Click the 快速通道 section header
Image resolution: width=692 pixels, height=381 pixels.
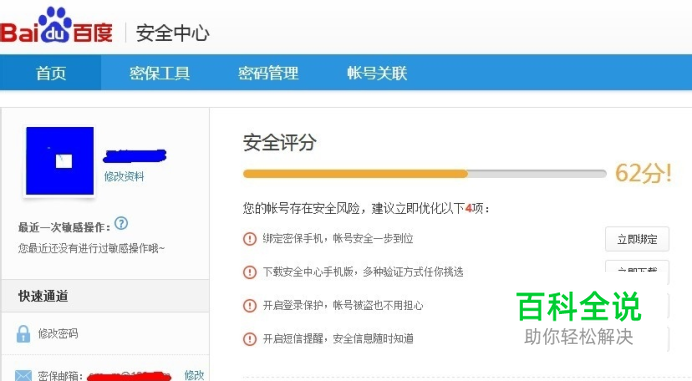click(105, 296)
